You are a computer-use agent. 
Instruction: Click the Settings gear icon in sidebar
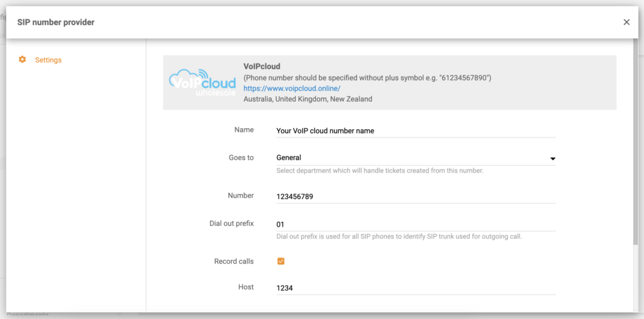[x=23, y=60]
